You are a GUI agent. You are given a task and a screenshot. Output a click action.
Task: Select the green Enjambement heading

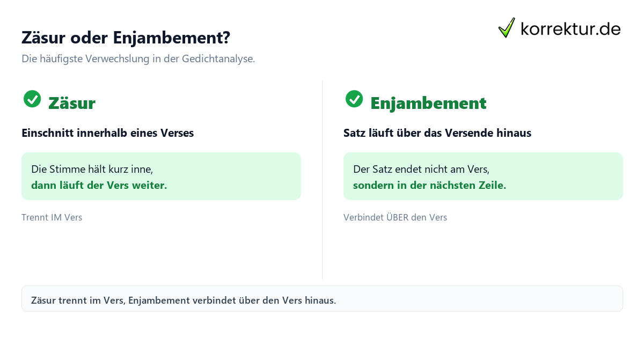(428, 103)
